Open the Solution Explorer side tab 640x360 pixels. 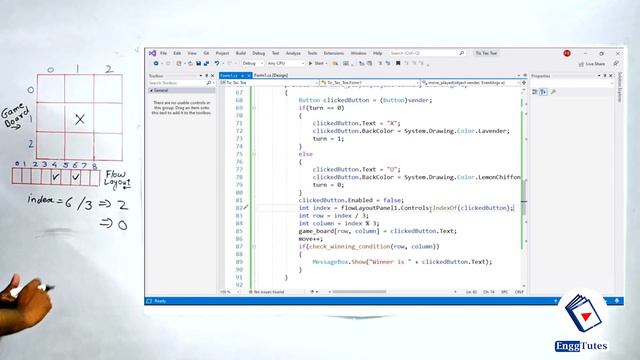click(x=620, y=87)
